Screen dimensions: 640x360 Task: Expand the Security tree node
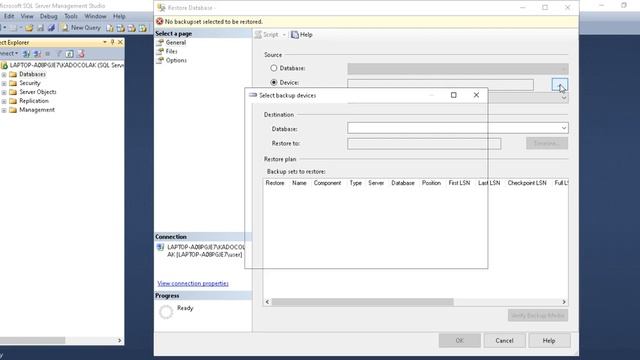point(4,83)
